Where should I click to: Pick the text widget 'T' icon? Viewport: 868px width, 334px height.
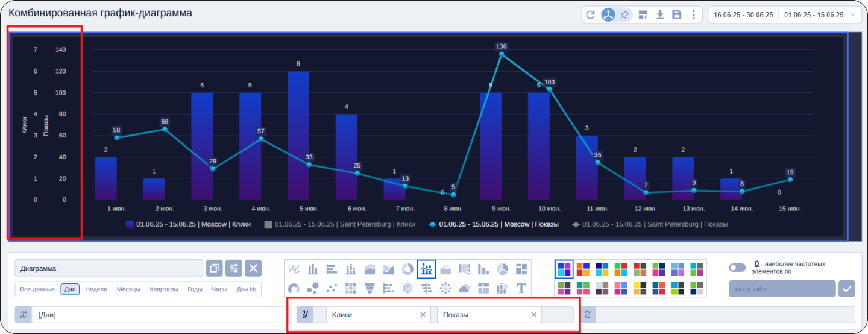tap(521, 288)
